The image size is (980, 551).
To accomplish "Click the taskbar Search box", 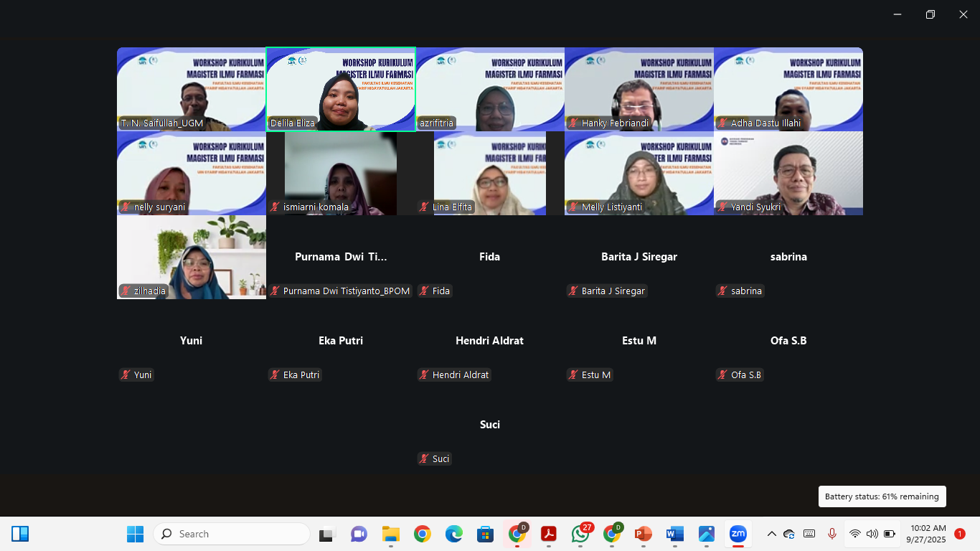I will pos(232,534).
